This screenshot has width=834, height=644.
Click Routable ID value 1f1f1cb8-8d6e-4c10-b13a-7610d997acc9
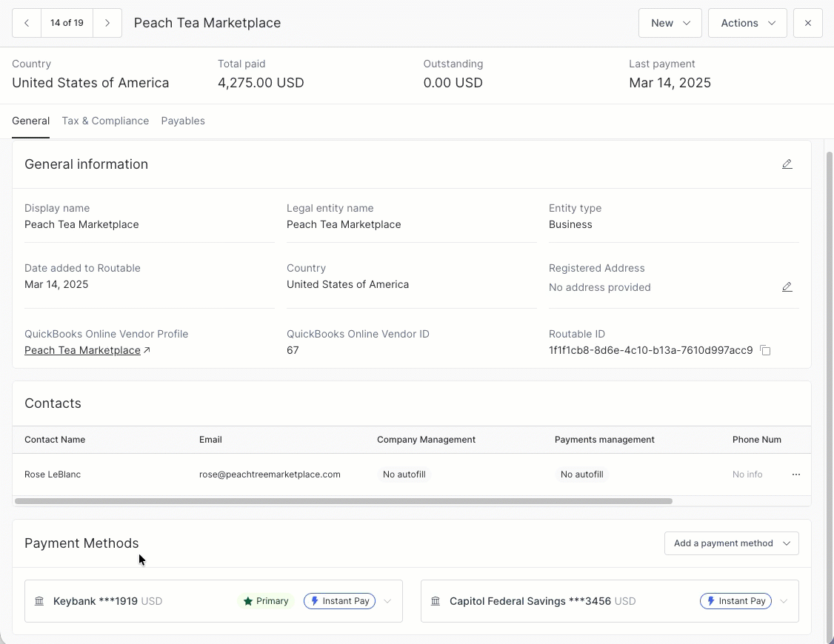[x=651, y=350]
